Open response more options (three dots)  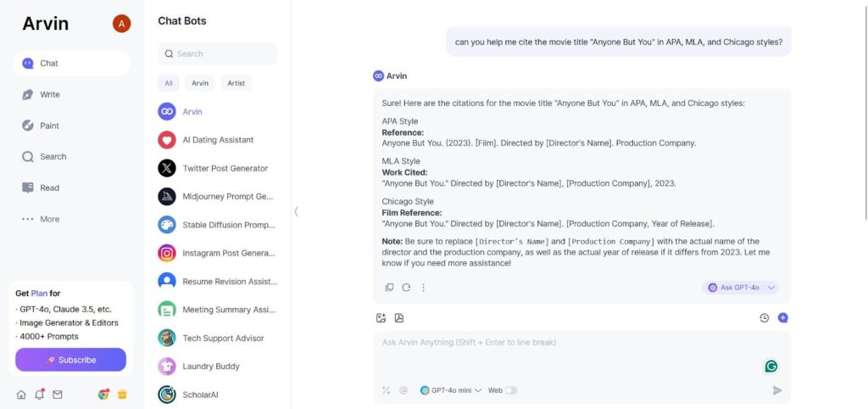pyautogui.click(x=423, y=287)
